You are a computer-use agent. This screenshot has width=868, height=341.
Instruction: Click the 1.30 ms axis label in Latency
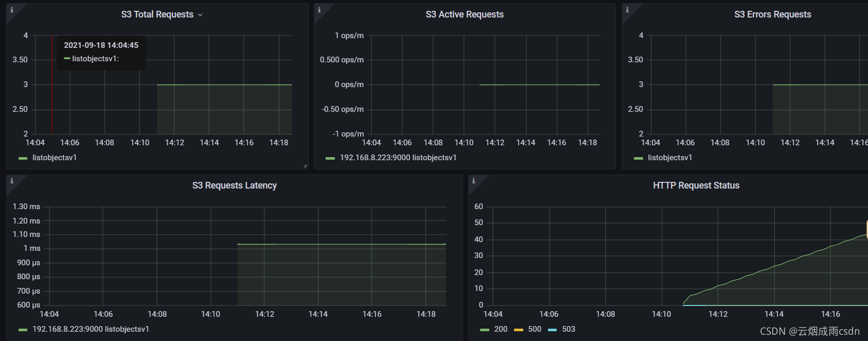[x=26, y=207]
